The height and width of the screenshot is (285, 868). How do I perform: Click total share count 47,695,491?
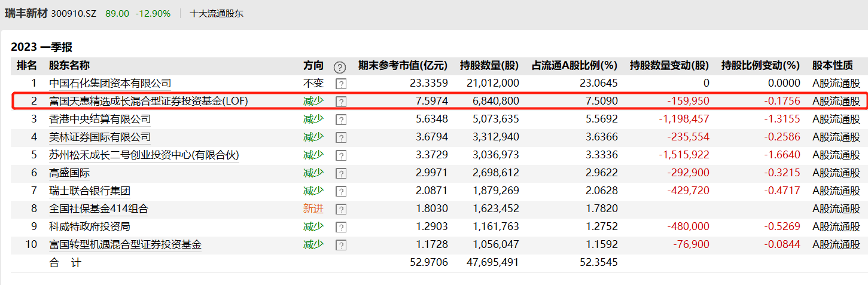[494, 262]
